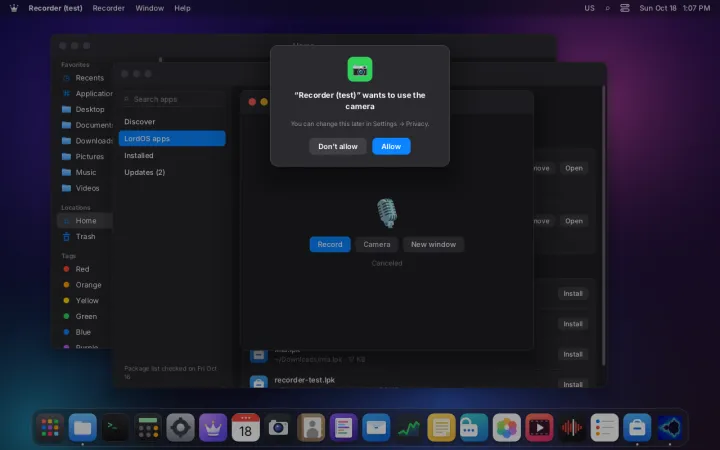Select the Blue tag in Files
Viewport: 720px width, 450px height.
pos(85,332)
